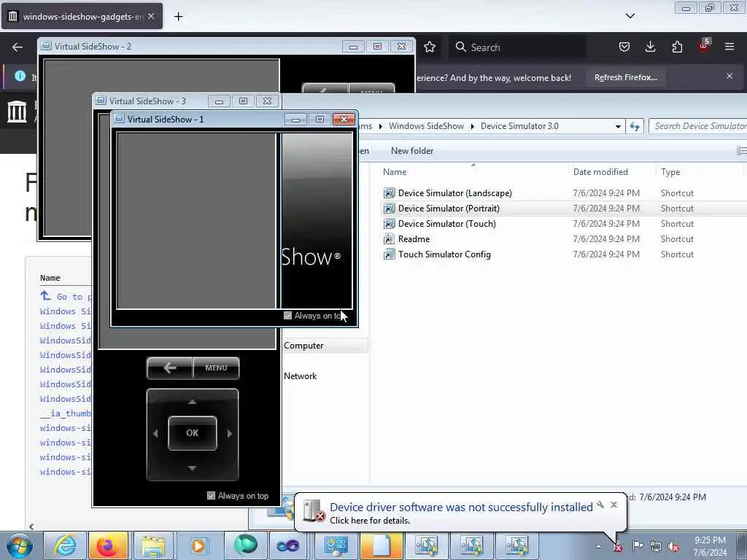Viewport: 747px width, 560px height.
Task: Click Refresh Firefox button in notification bar
Action: (625, 77)
